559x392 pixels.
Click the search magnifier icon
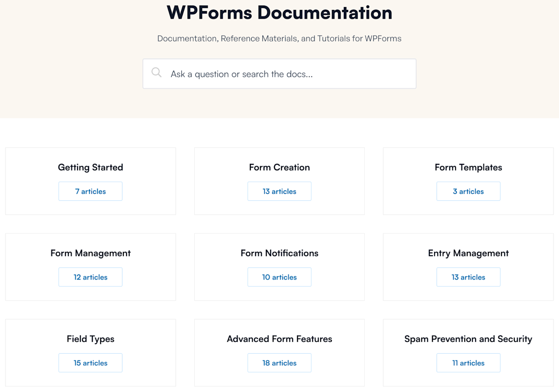pyautogui.click(x=157, y=73)
